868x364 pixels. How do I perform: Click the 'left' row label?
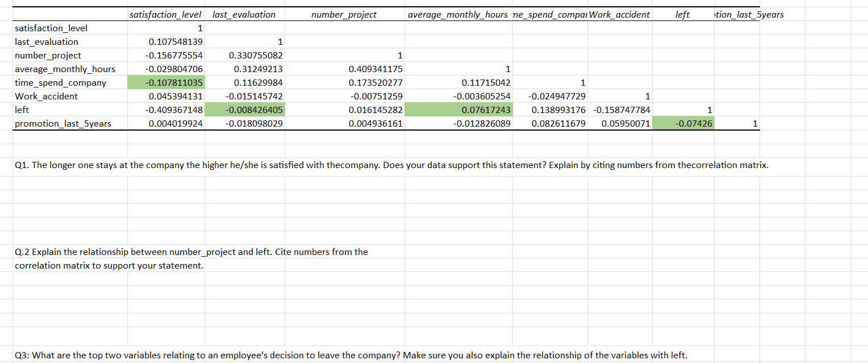pyautogui.click(x=22, y=110)
